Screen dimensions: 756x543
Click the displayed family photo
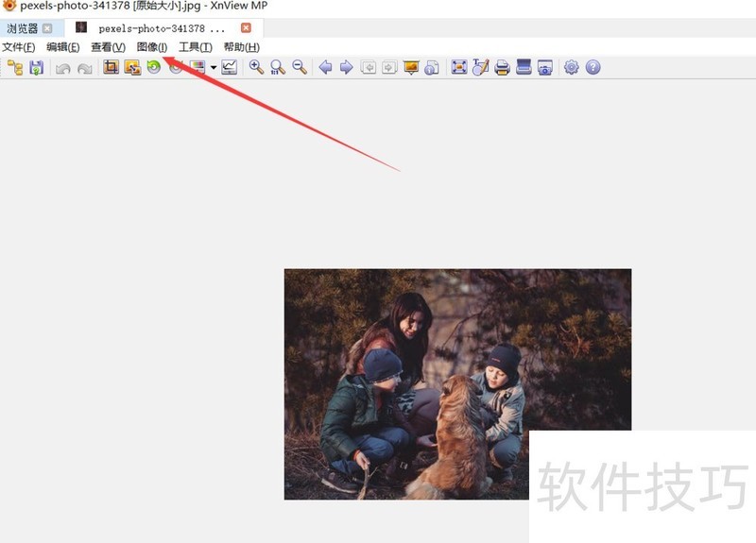[x=457, y=384]
